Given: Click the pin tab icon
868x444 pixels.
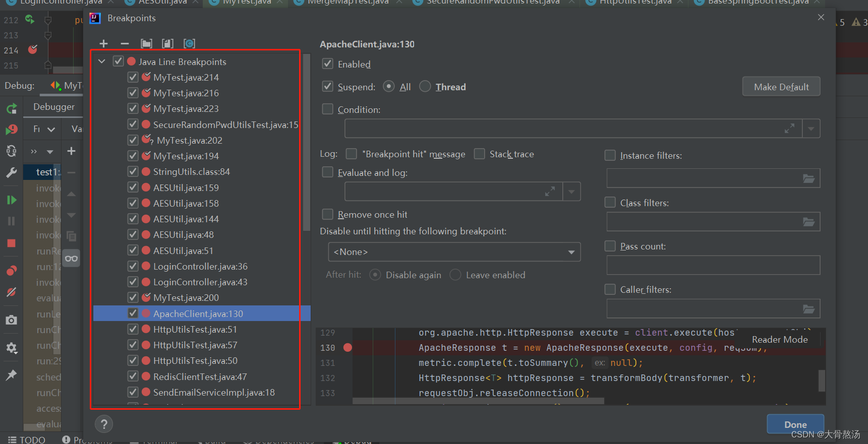Looking at the screenshot, I should 12,375.
